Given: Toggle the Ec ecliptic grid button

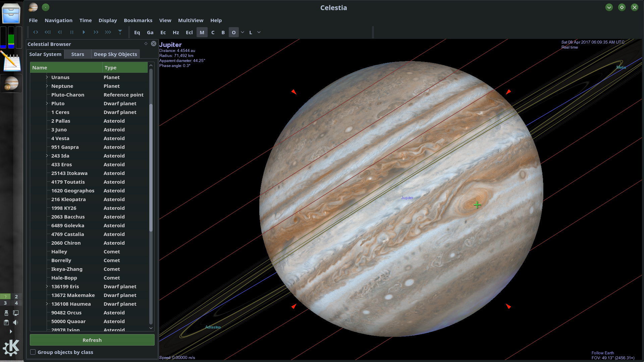Looking at the screenshot, I should point(163,33).
